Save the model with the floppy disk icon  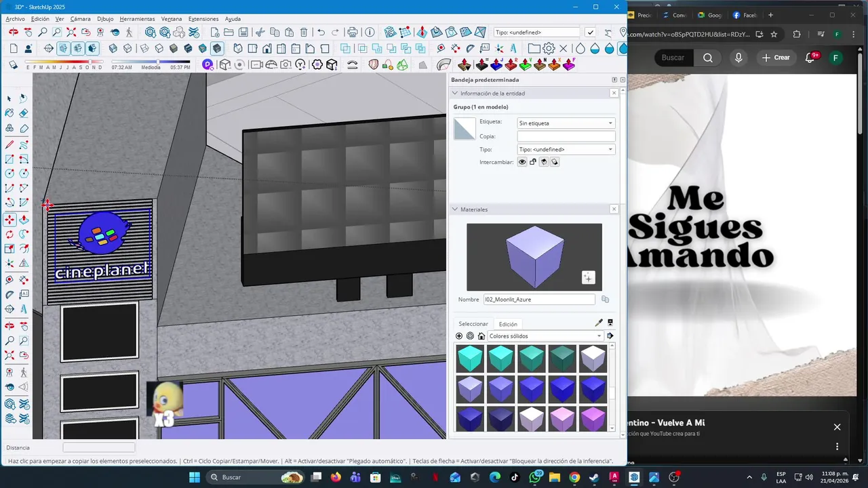(243, 32)
